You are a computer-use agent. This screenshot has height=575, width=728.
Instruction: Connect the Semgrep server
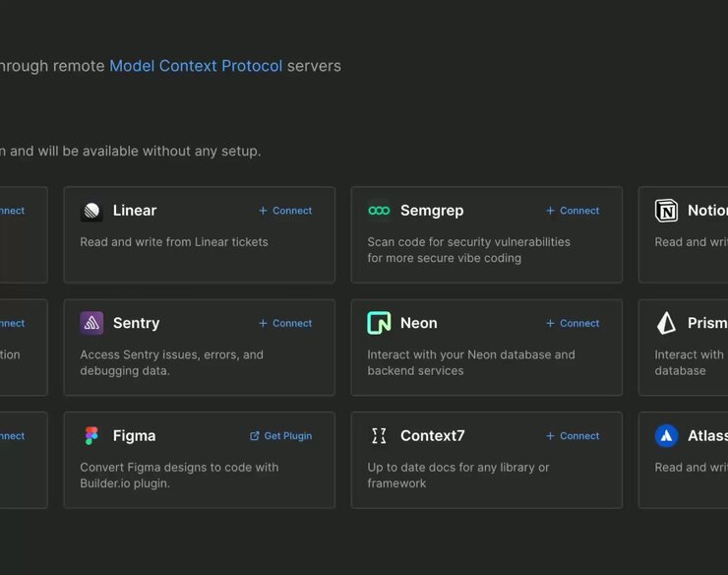pyautogui.click(x=573, y=211)
